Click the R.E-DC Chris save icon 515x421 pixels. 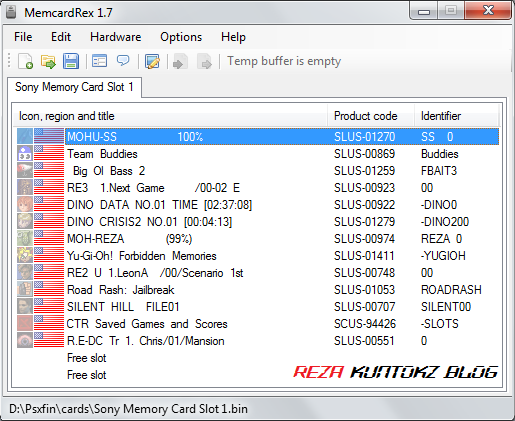tap(25, 340)
